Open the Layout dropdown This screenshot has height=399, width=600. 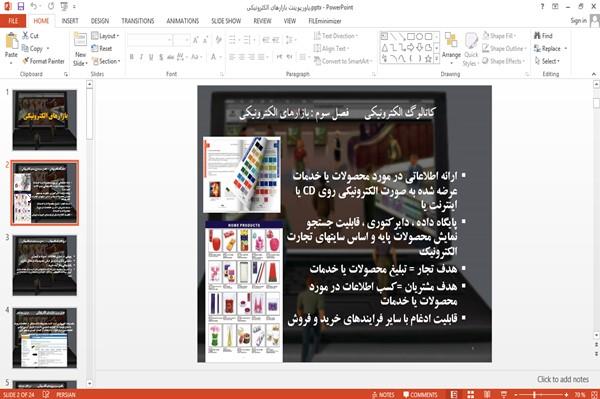tap(105, 36)
